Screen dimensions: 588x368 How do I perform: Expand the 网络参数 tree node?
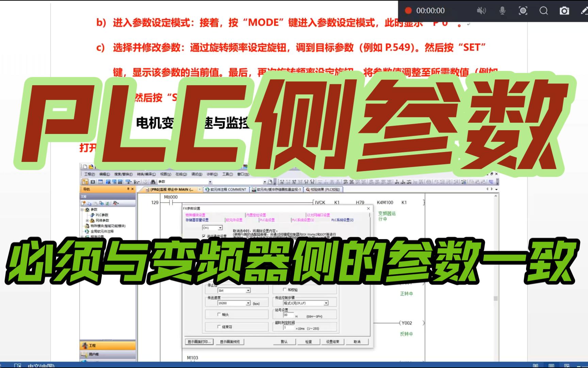point(87,220)
